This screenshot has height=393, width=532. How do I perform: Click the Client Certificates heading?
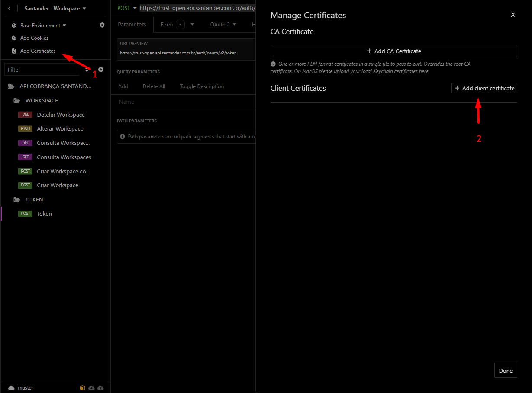point(298,88)
